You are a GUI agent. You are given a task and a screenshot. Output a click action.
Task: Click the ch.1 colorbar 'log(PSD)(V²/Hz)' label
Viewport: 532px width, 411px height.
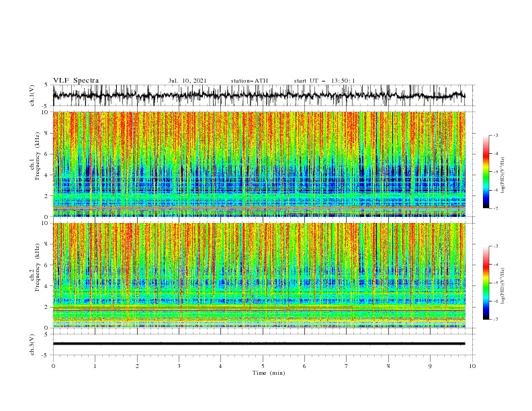(502, 175)
